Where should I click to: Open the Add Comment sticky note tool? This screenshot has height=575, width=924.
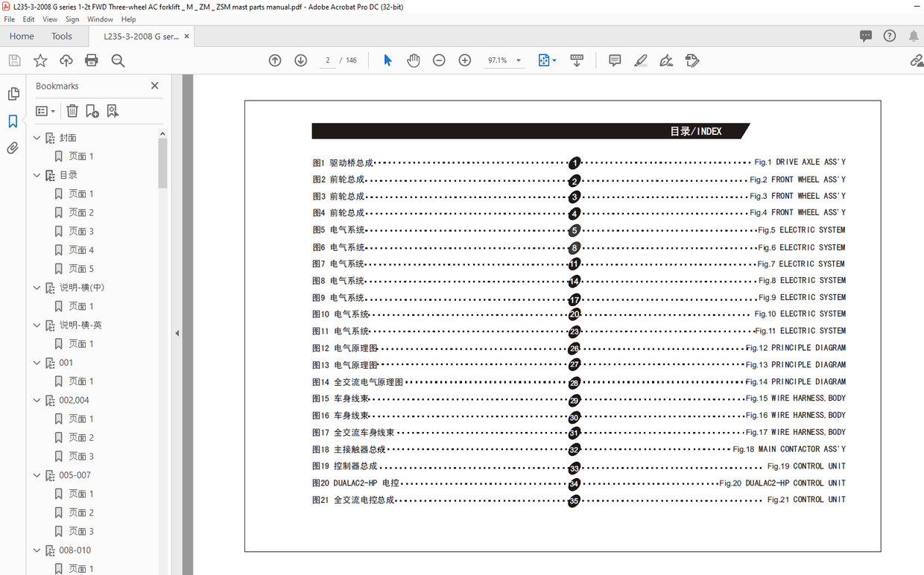(x=615, y=60)
